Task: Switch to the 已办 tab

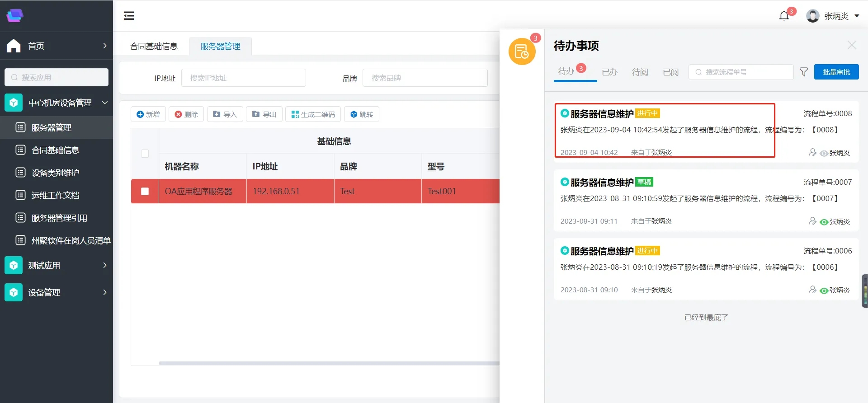Action: [x=609, y=72]
